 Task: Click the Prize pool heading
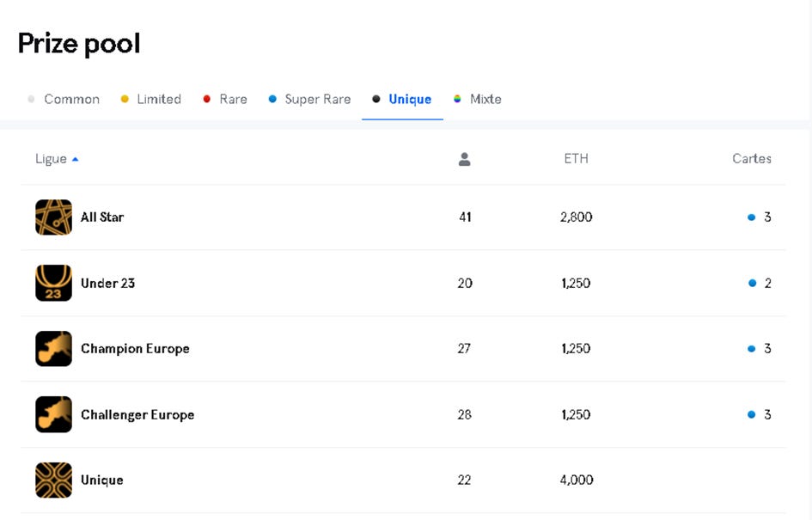point(79,44)
